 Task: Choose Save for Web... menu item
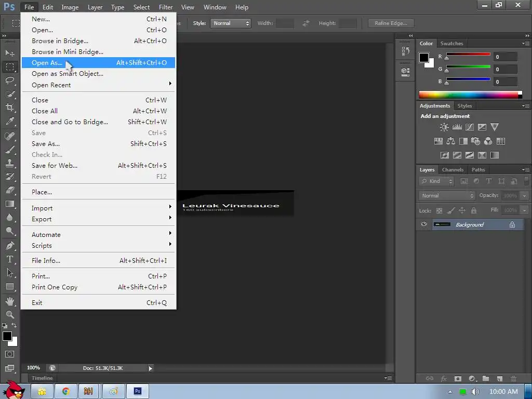(x=98, y=166)
